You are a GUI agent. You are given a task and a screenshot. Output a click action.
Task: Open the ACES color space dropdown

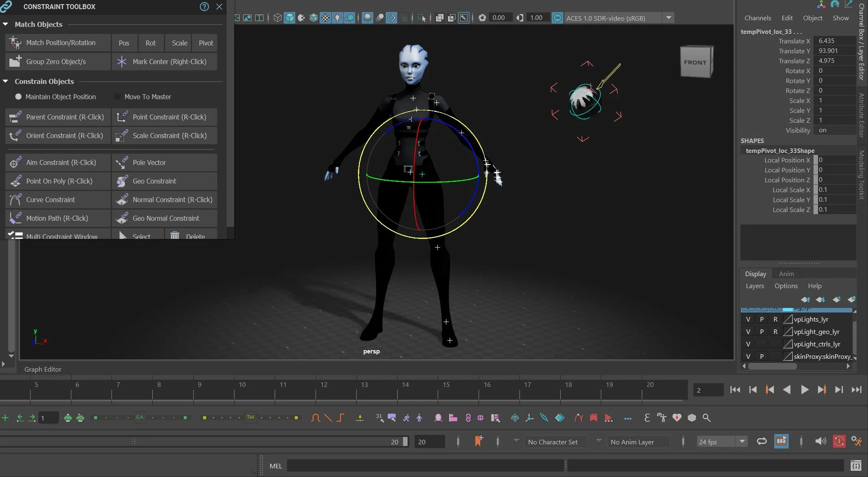(x=669, y=18)
